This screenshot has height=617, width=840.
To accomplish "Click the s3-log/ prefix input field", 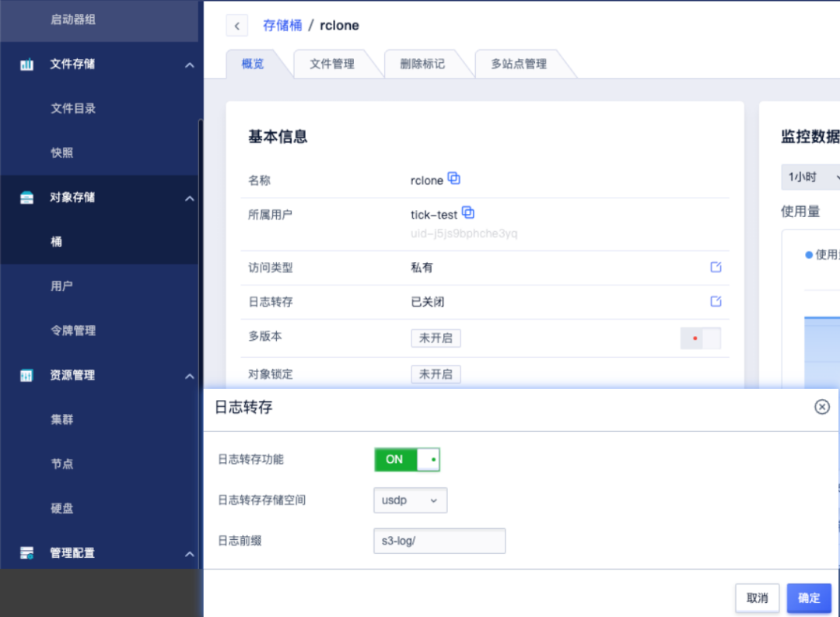I will [439, 540].
